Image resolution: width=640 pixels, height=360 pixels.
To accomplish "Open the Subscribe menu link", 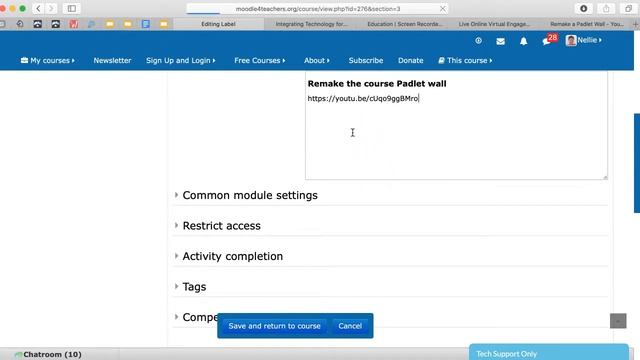I will [x=366, y=60].
